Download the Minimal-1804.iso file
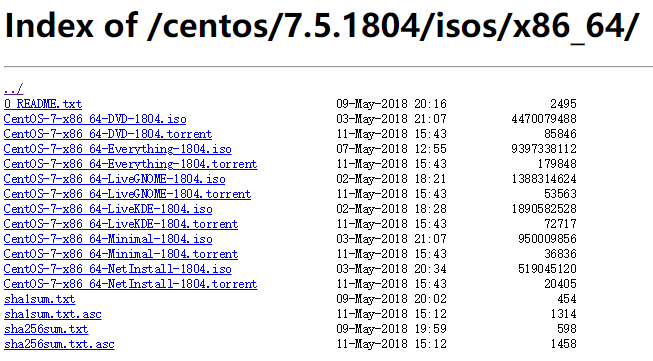The width and height of the screenshot is (653, 361). pyautogui.click(x=108, y=239)
